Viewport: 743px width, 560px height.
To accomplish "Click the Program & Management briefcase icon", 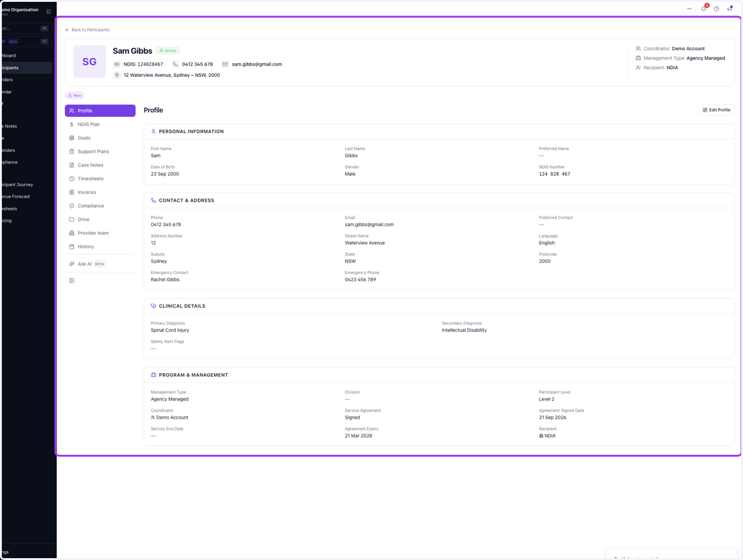I will pyautogui.click(x=154, y=375).
